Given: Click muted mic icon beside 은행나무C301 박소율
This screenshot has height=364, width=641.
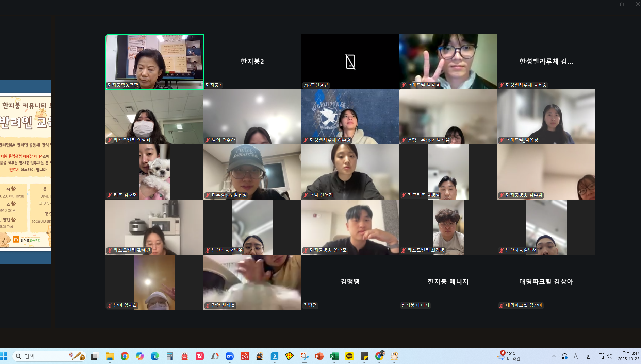Looking at the screenshot, I should [x=404, y=140].
